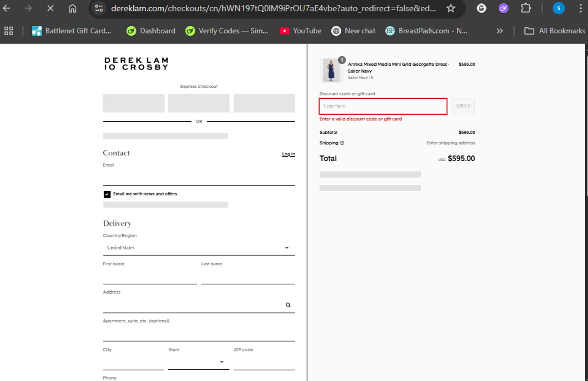Open the apps grid in bookmarks bar
Viewport: 588px width, 381px height.
[x=9, y=31]
